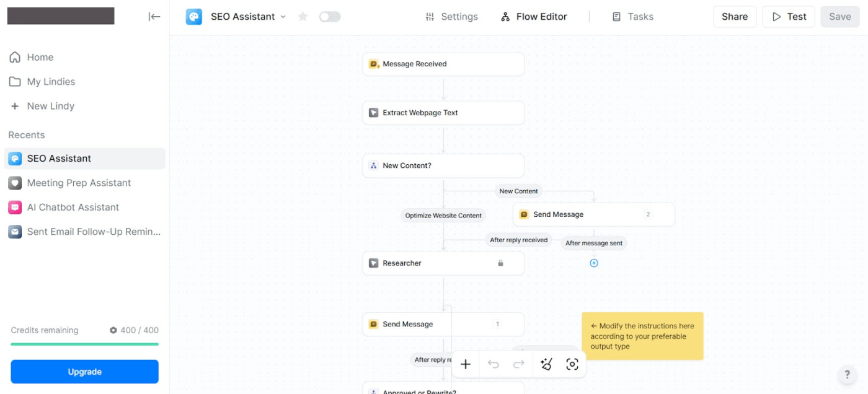Click the Test button
The image size is (868, 394).
(x=788, y=17)
